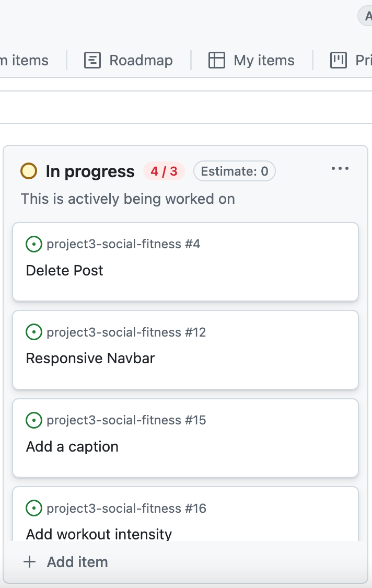The width and height of the screenshot is (372, 588).
Task: Open the In progress column options menu
Action: click(340, 168)
